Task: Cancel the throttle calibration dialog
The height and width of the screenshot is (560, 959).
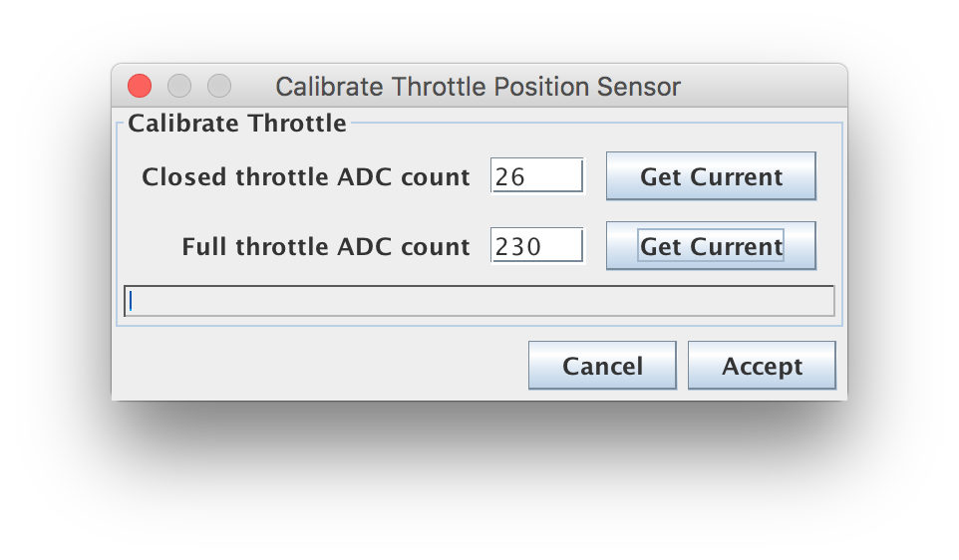Action: click(602, 366)
